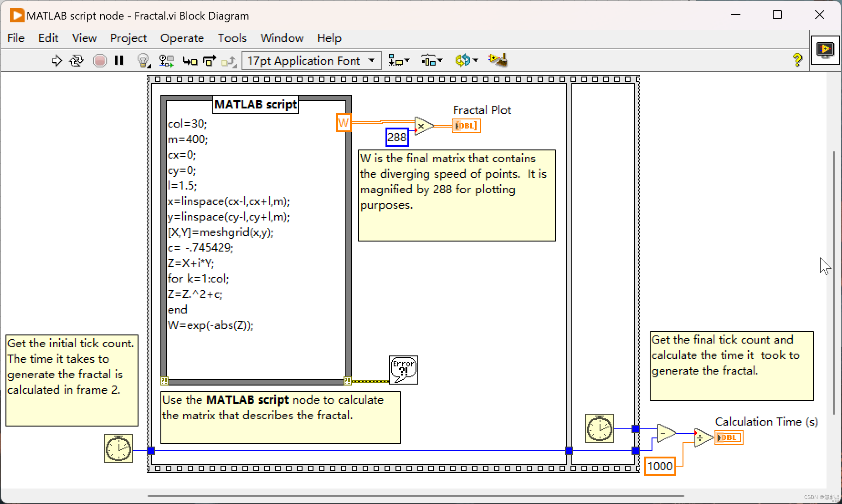This screenshot has width=842, height=504.
Task: Open the Project menu
Action: point(128,38)
